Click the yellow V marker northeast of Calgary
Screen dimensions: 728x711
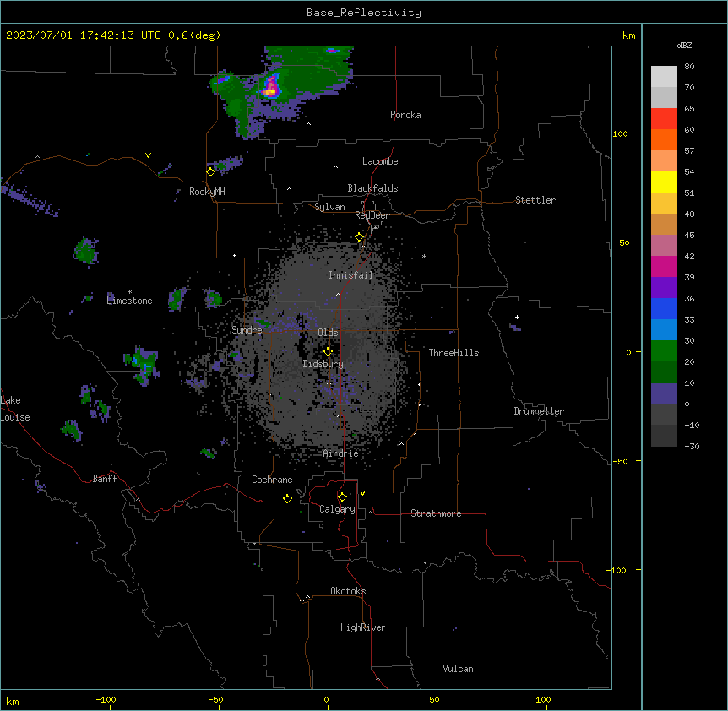tap(362, 493)
